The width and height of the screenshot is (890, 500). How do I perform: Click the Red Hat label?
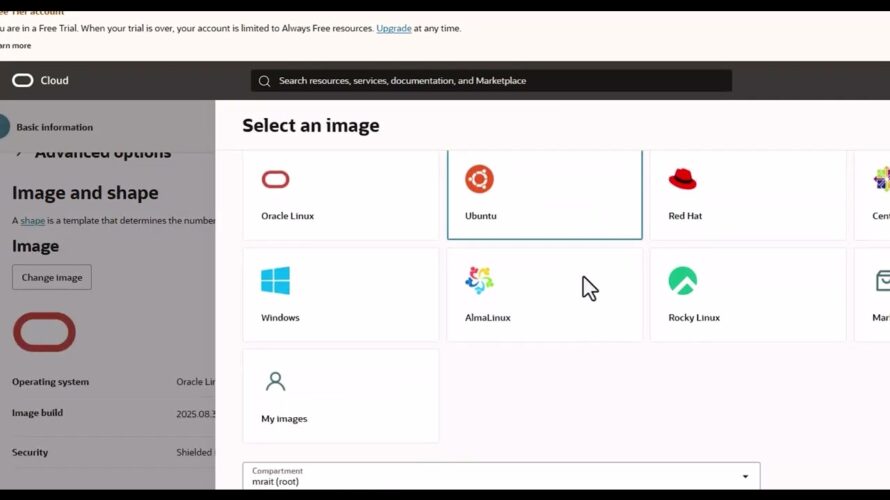pyautogui.click(x=685, y=216)
